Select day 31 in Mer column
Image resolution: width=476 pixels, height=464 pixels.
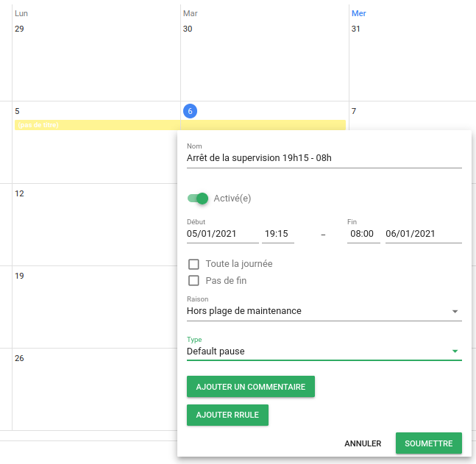click(356, 29)
